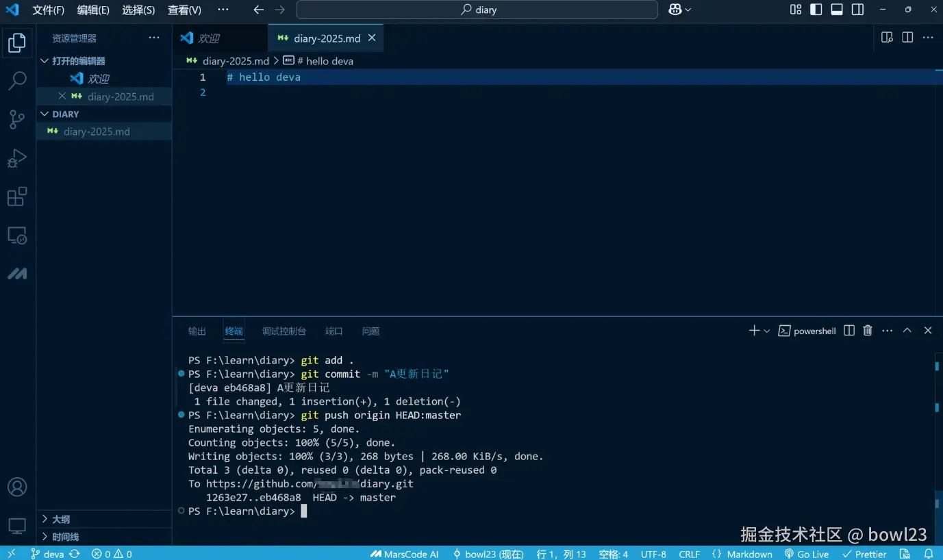Collapse the DIARY folder section
The width and height of the screenshot is (943, 560).
tap(103, 114)
